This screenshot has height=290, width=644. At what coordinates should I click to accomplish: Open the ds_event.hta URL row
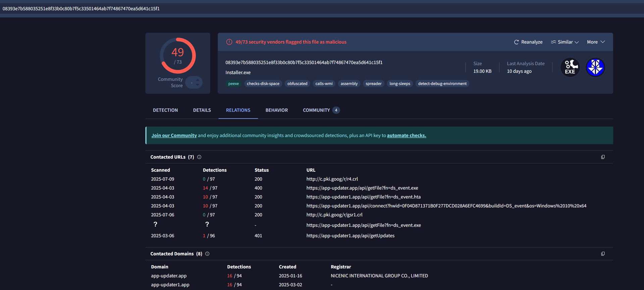(x=364, y=197)
